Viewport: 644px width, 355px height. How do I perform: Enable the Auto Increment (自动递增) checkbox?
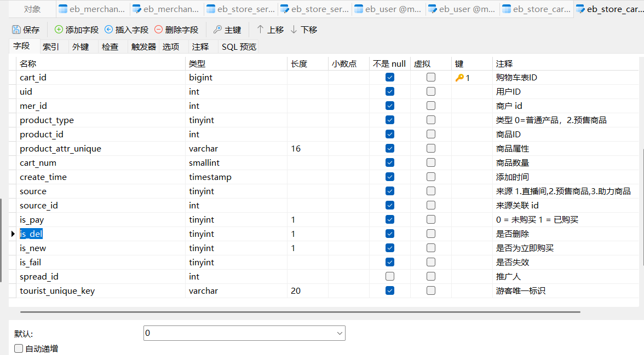(19, 348)
